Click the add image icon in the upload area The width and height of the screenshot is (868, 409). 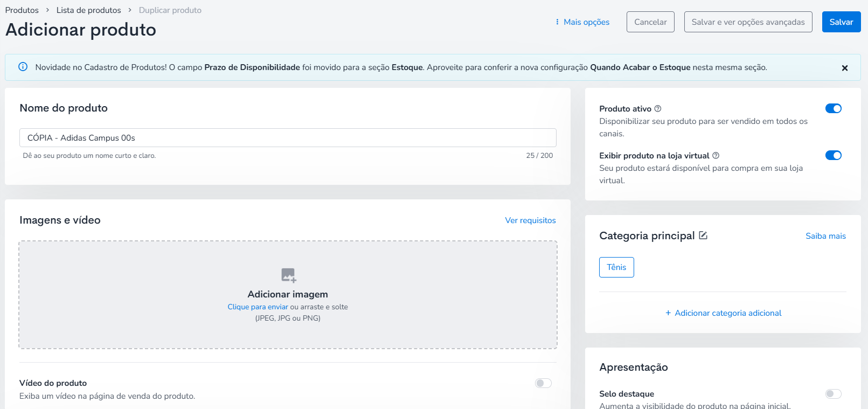(289, 275)
